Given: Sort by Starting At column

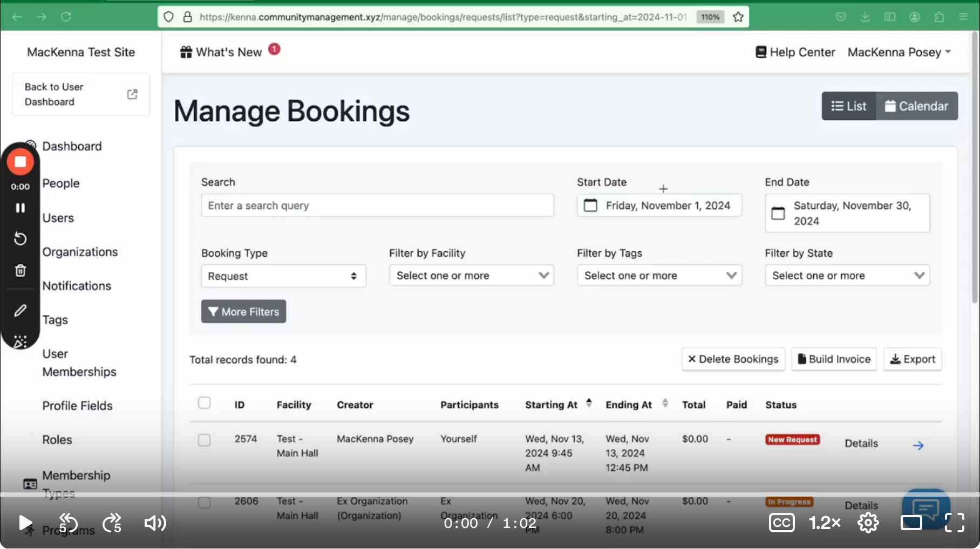Looking at the screenshot, I should point(559,404).
